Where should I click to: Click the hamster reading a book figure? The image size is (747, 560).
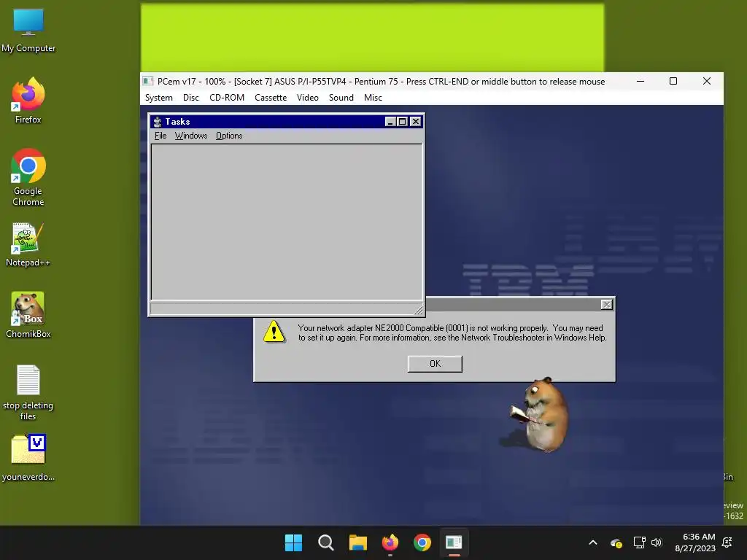click(x=541, y=414)
